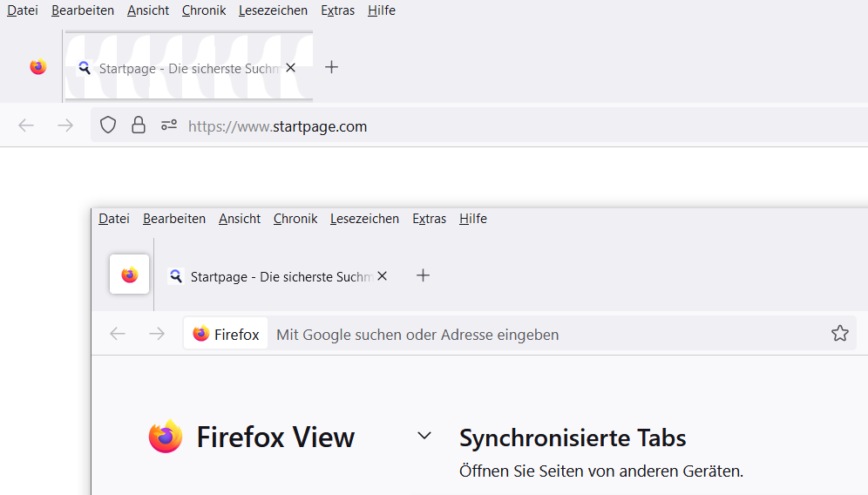Open a new tab in the startpage.com window
868x495 pixels.
[x=331, y=67]
